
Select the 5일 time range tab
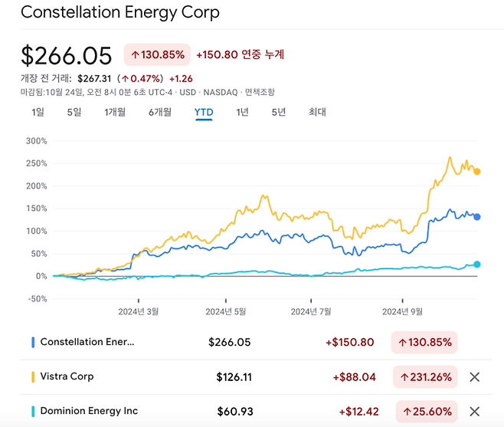tap(74, 112)
